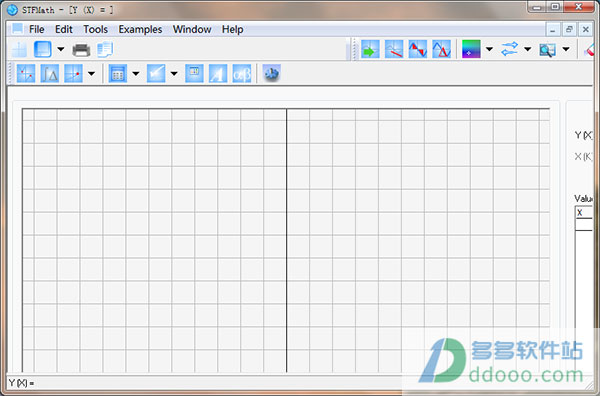The width and height of the screenshot is (600, 396).
Task: Click the magnifier zoom icon
Action: pyautogui.click(x=547, y=49)
